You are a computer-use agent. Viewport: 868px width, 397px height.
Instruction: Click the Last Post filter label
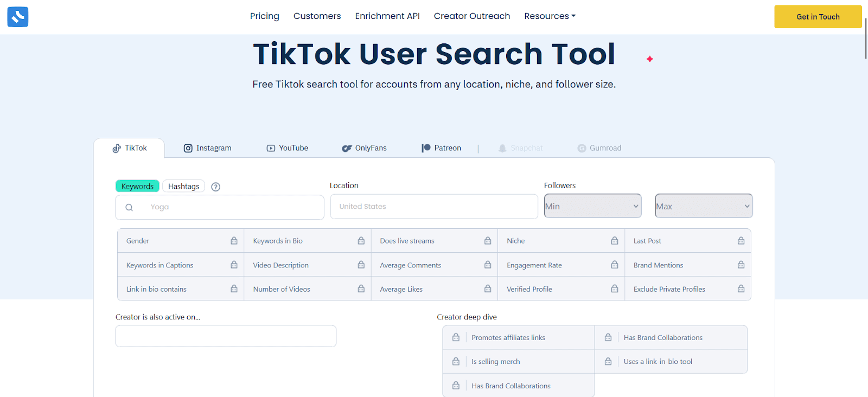click(x=647, y=241)
